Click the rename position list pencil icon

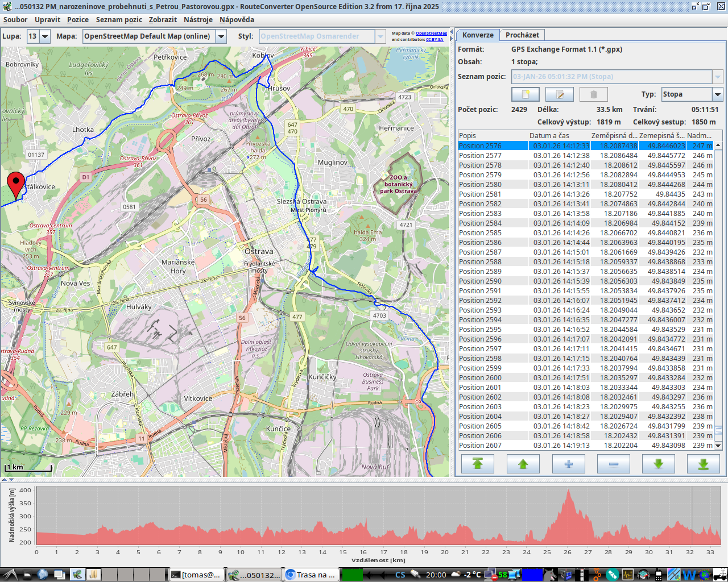point(559,94)
